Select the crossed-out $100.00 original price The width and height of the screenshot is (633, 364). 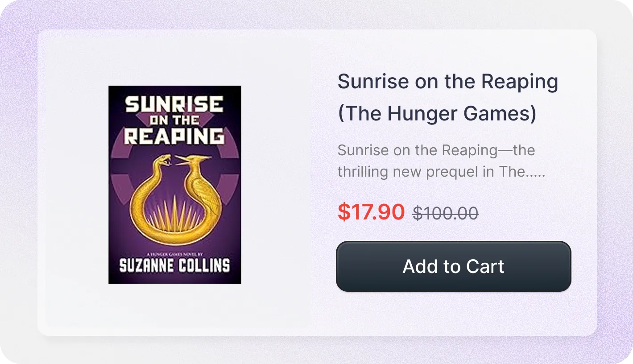point(446,214)
